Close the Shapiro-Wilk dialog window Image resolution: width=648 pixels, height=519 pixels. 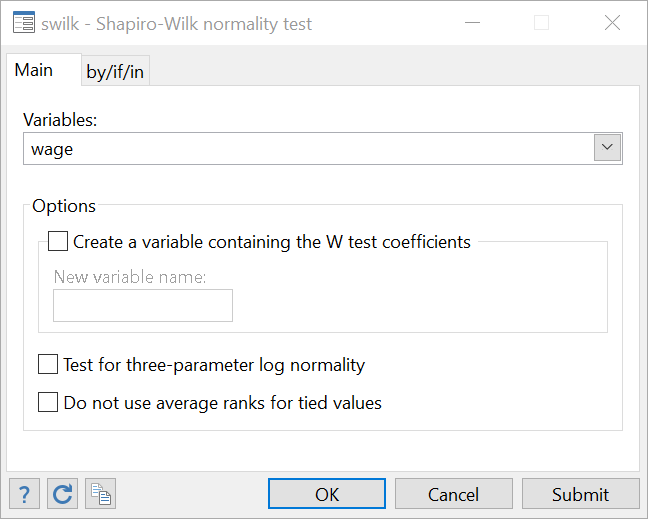click(x=612, y=22)
